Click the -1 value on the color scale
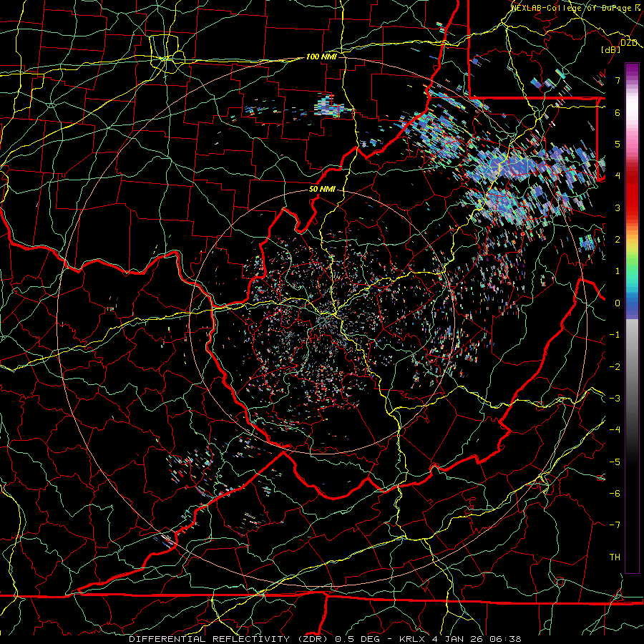This screenshot has width=644, height=644. (615, 335)
